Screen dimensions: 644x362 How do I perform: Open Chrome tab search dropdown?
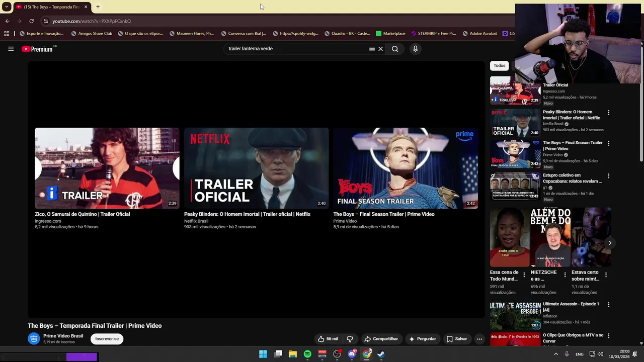pos(7,7)
